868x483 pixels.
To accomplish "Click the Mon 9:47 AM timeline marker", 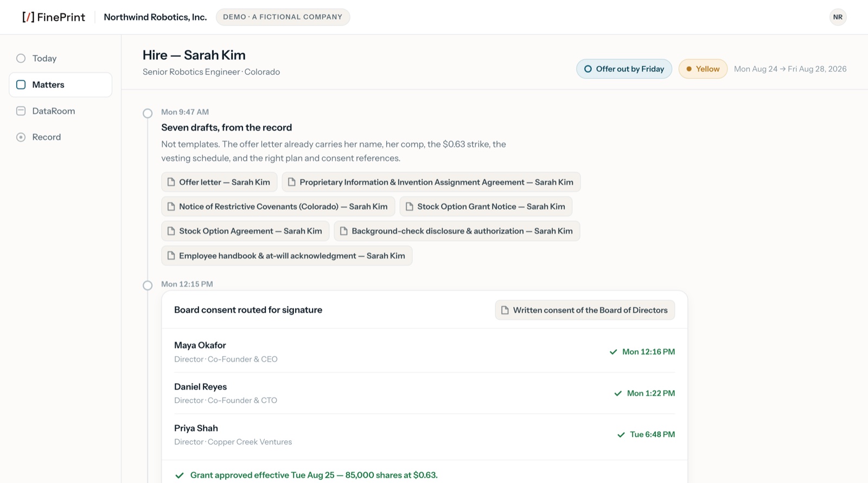I will click(x=148, y=113).
